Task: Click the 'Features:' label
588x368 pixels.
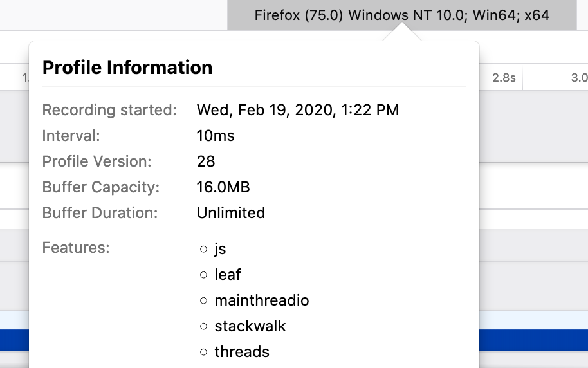Action: (76, 248)
